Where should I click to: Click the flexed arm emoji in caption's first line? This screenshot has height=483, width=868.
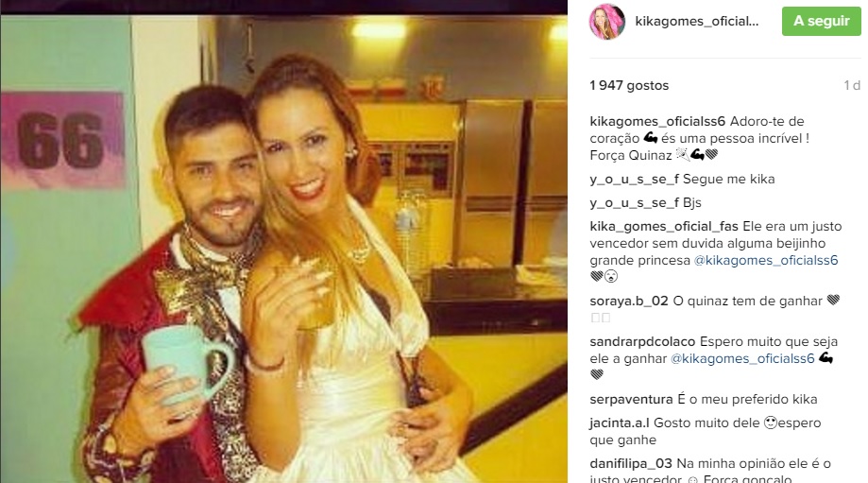point(651,138)
